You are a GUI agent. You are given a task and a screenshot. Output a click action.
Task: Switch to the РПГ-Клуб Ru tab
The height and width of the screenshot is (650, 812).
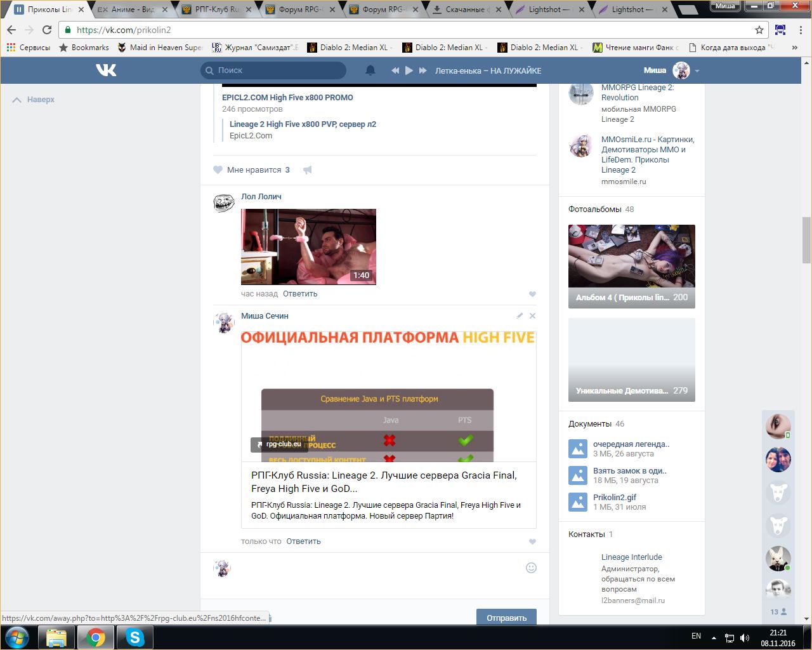click(216, 10)
